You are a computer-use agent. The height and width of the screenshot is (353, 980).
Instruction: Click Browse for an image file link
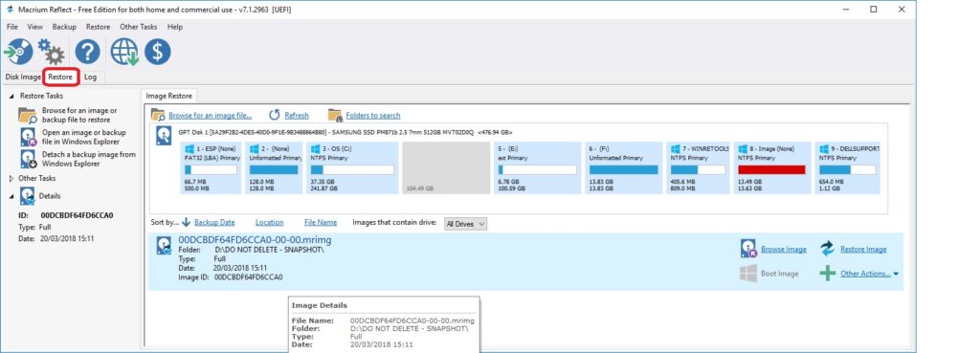210,116
